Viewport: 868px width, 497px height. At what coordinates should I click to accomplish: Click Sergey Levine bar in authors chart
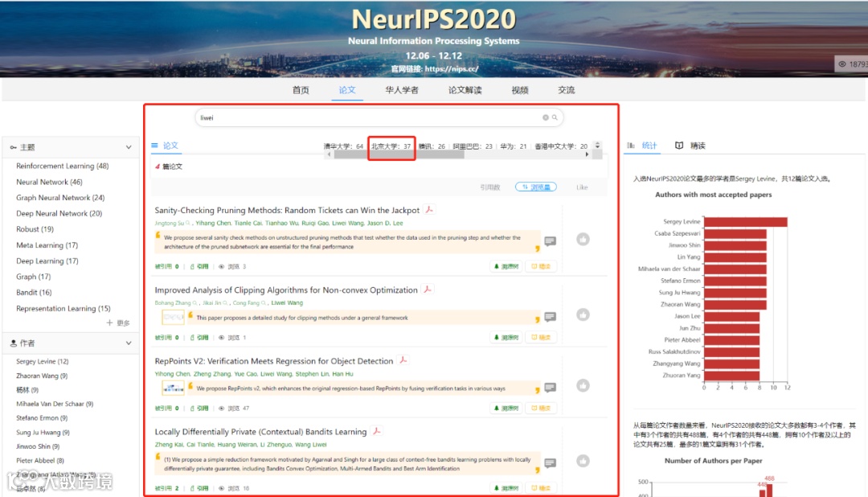coord(745,222)
